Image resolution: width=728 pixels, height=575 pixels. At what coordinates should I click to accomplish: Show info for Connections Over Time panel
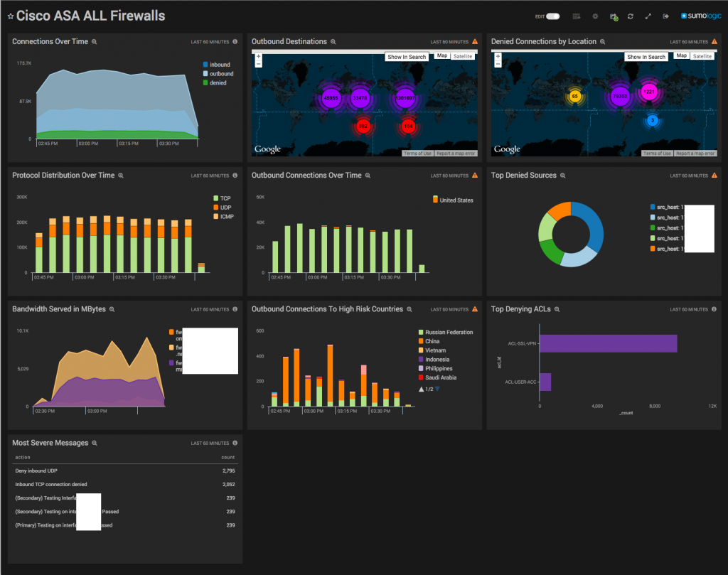pyautogui.click(x=235, y=42)
